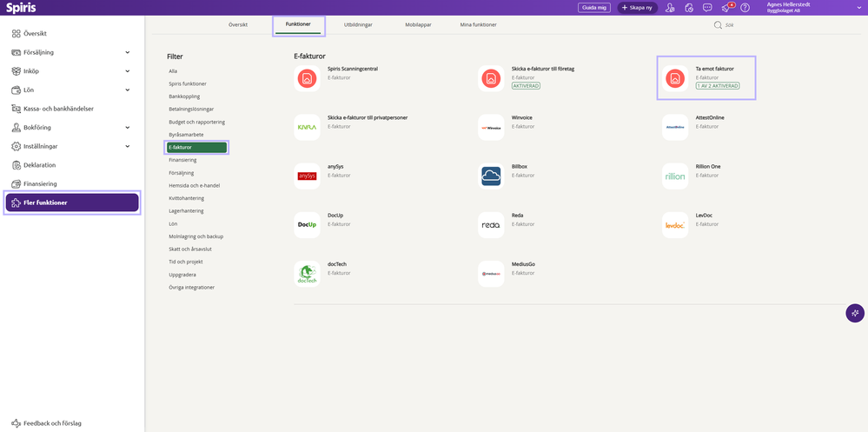Click the Lön wallet icon in sidebar

pyautogui.click(x=16, y=90)
